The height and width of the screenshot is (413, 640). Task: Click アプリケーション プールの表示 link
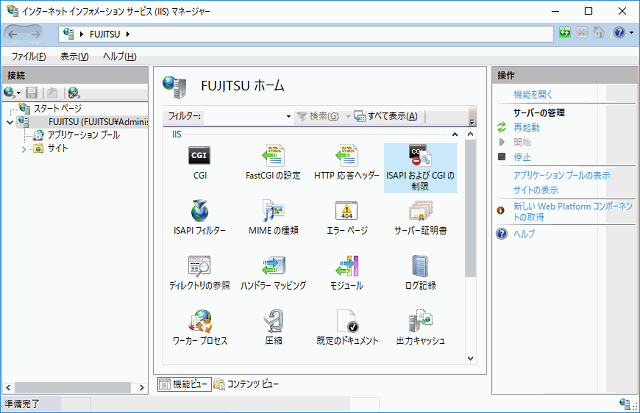(562, 175)
